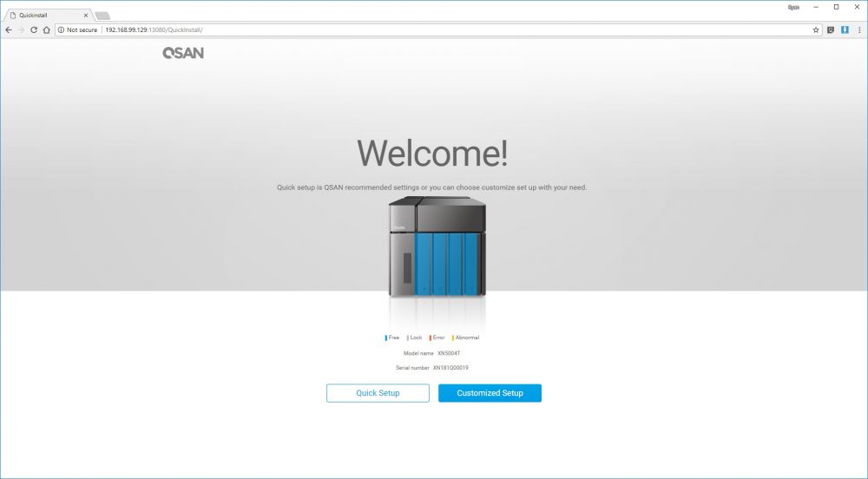Viewport: 868px width, 479px height.
Task: Maximize the browser window
Action: pyautogui.click(x=837, y=7)
